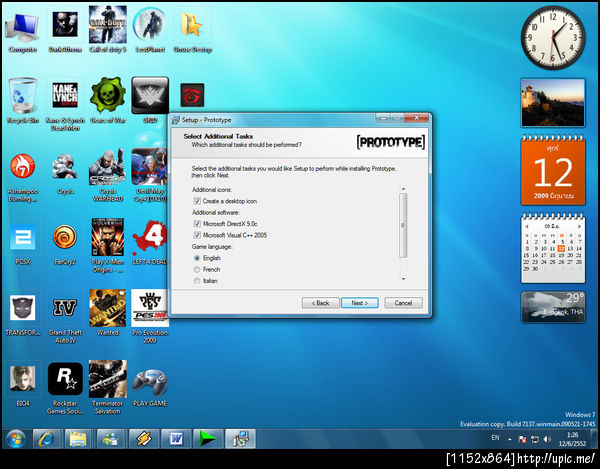
Task: Go to previous month in calendar gadget
Action: coord(527,226)
